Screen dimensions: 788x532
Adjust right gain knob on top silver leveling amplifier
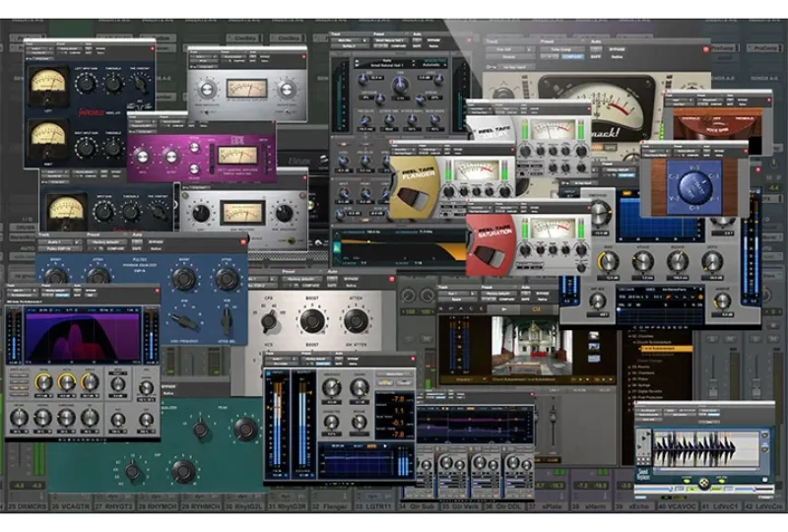tap(287, 90)
